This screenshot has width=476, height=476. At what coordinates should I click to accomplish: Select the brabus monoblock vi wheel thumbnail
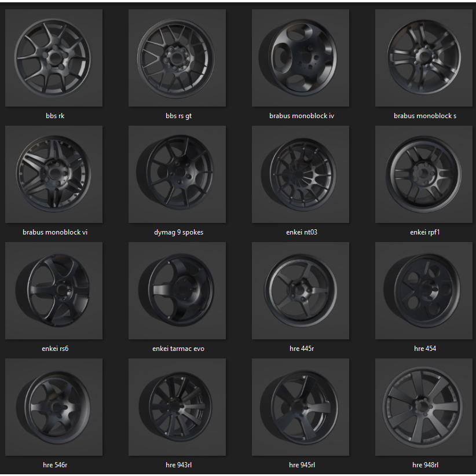pos(54,174)
